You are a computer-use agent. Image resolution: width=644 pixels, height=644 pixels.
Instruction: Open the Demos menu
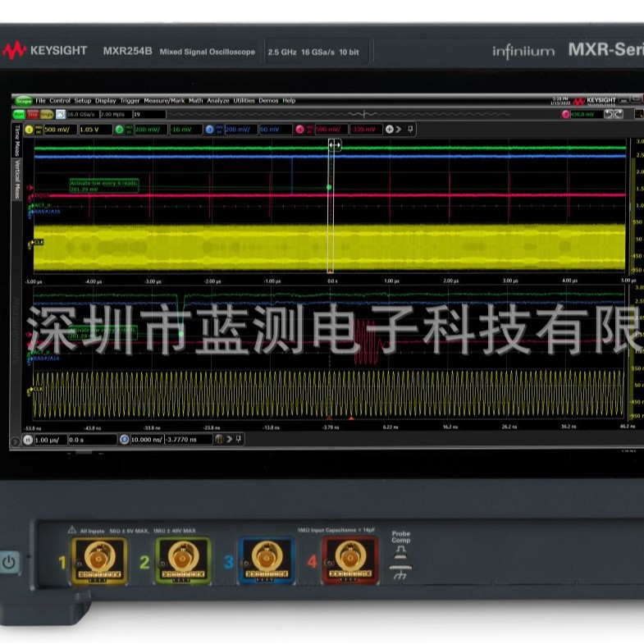(x=268, y=101)
